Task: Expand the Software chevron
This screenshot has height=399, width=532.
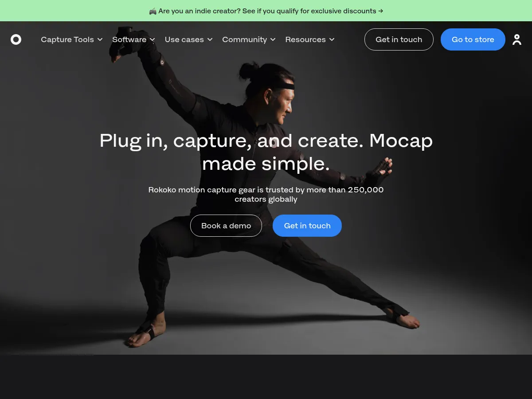Action: pos(153,39)
